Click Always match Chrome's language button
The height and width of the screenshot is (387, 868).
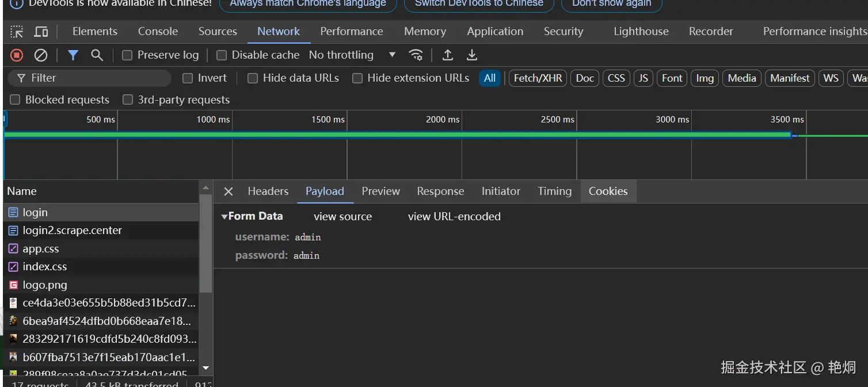[x=308, y=3]
